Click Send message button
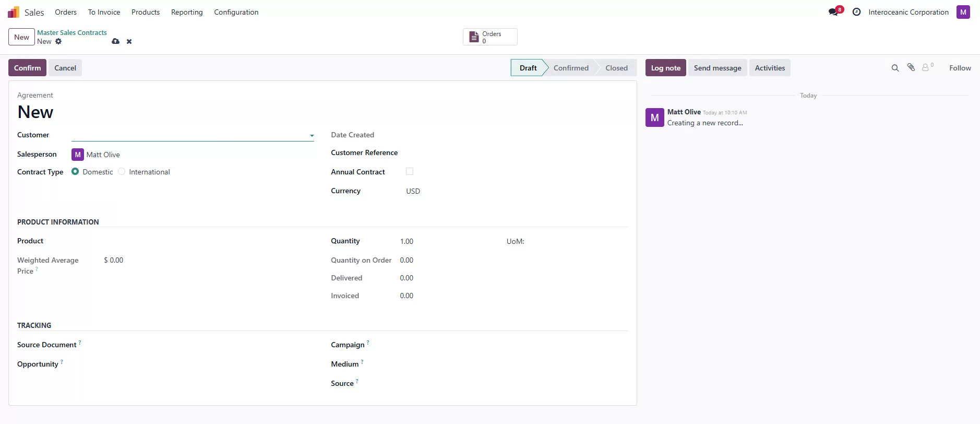 (718, 68)
